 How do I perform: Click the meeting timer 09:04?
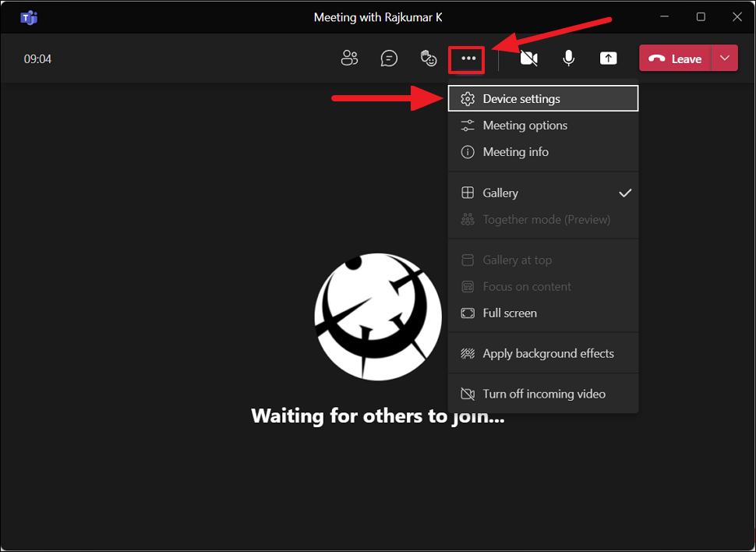[37, 59]
